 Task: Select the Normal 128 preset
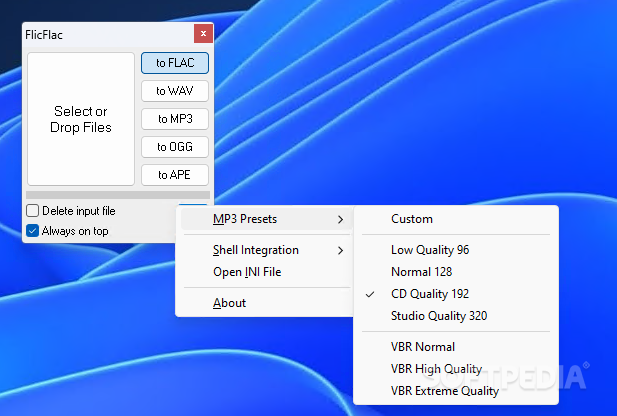(456, 272)
